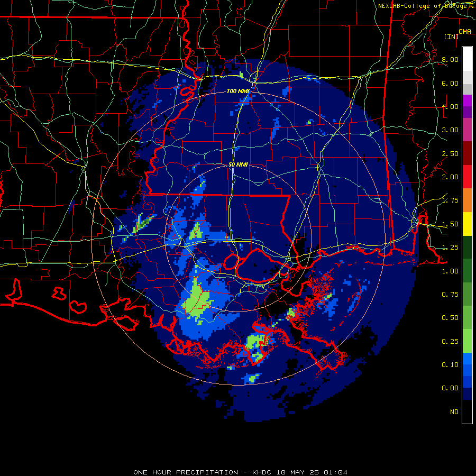Click the 0.25 legend value
The height and width of the screenshot is (476, 476).
[x=450, y=342]
